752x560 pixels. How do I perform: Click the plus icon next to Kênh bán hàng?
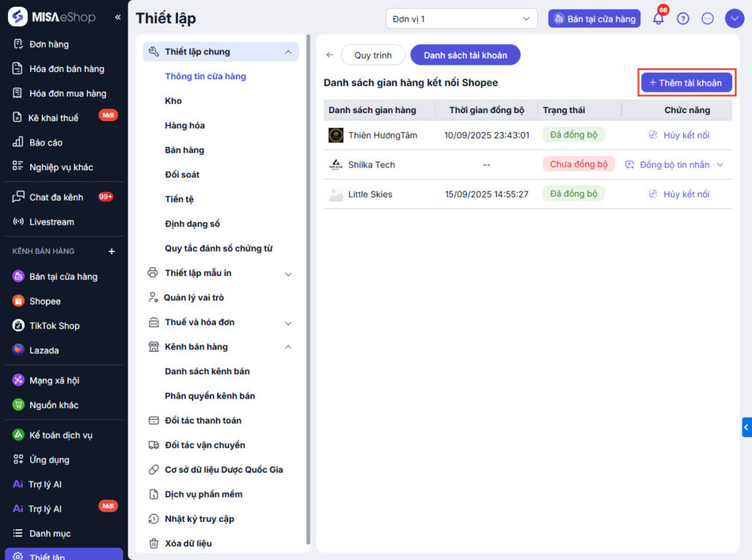[112, 251]
